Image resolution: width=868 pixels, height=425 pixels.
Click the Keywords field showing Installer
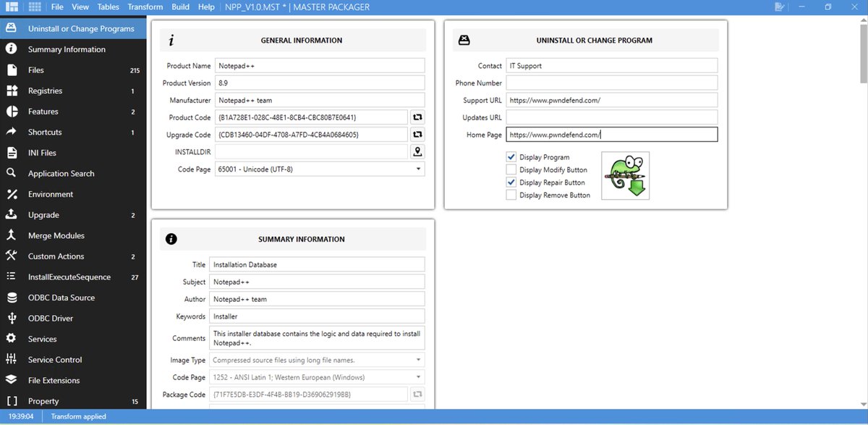[317, 316]
